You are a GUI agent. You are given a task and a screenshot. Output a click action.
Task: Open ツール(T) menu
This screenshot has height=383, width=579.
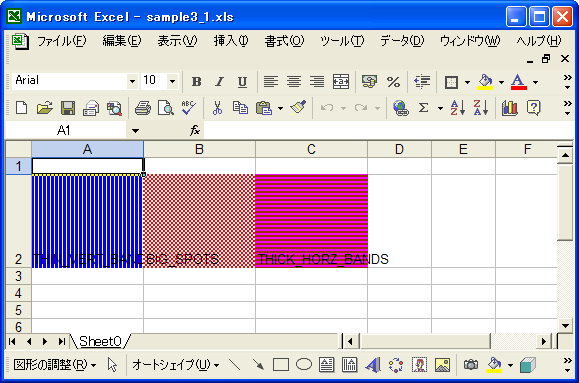(x=342, y=41)
